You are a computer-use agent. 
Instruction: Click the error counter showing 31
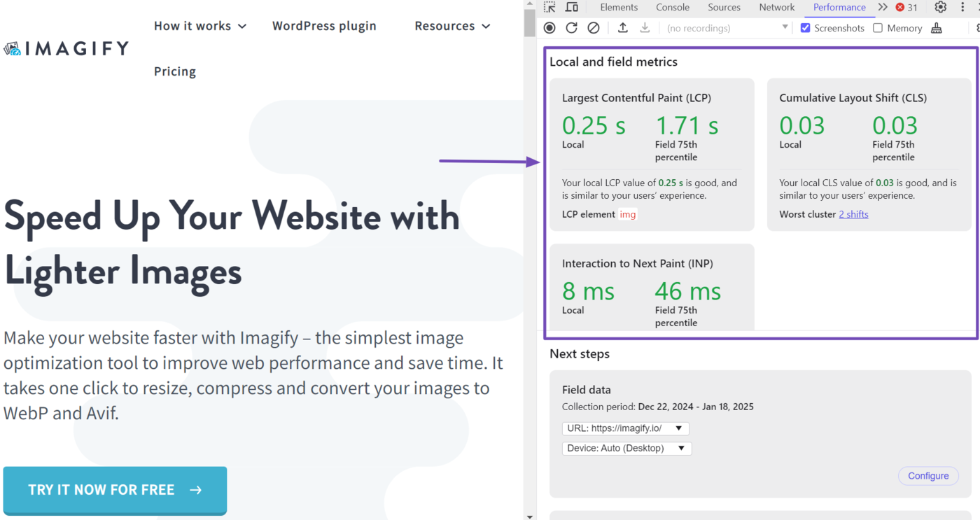[906, 8]
